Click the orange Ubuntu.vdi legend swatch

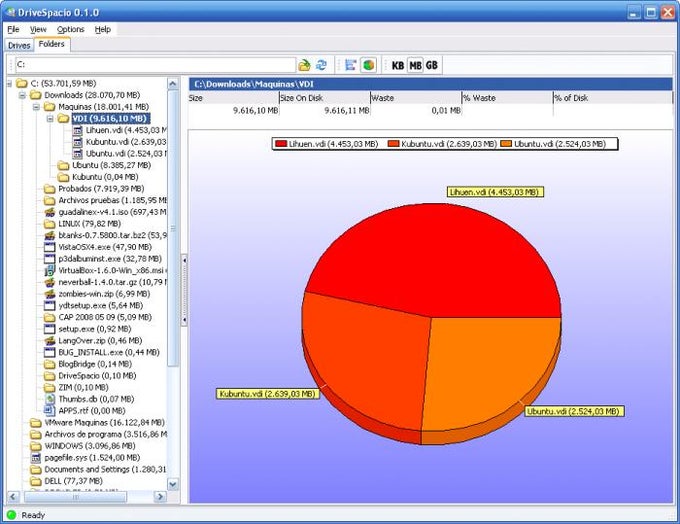[506, 144]
